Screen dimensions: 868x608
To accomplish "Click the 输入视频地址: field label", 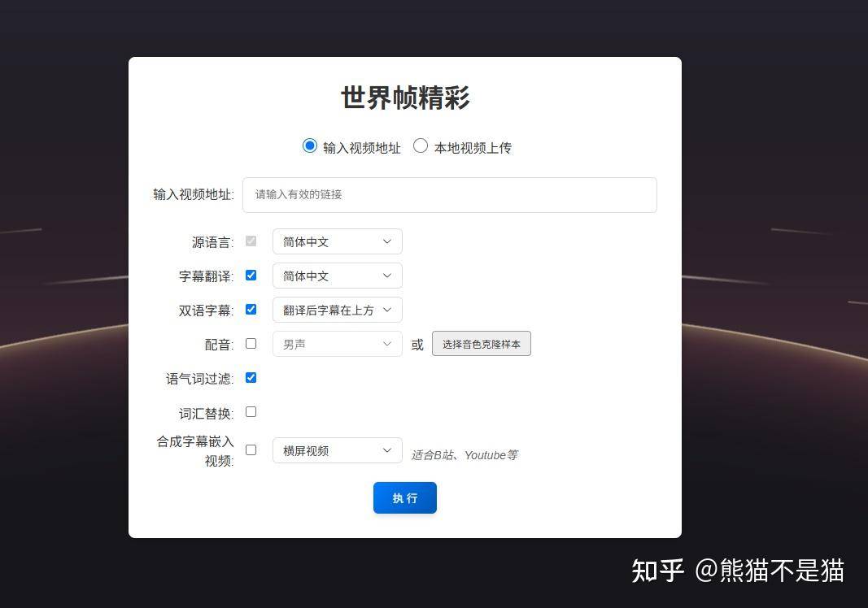I will coord(193,195).
